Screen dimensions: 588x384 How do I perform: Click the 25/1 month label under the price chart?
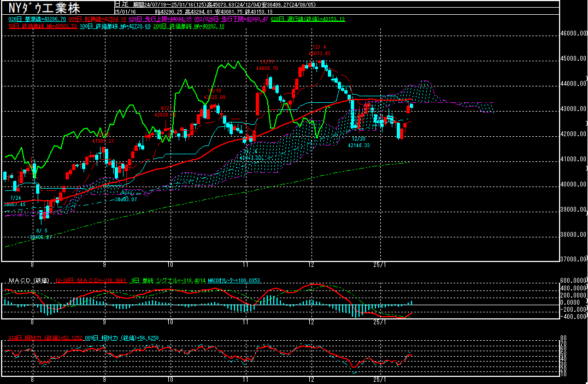380,265
